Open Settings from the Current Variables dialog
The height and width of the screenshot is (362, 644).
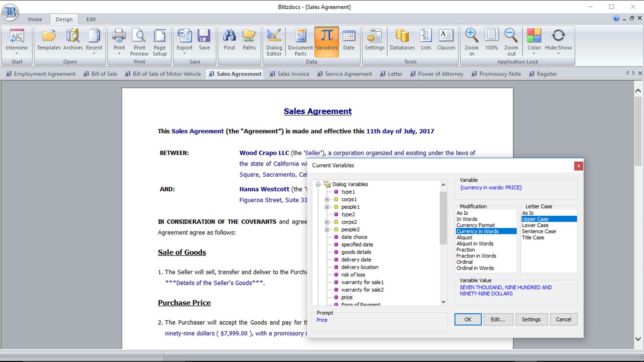pos(531,319)
